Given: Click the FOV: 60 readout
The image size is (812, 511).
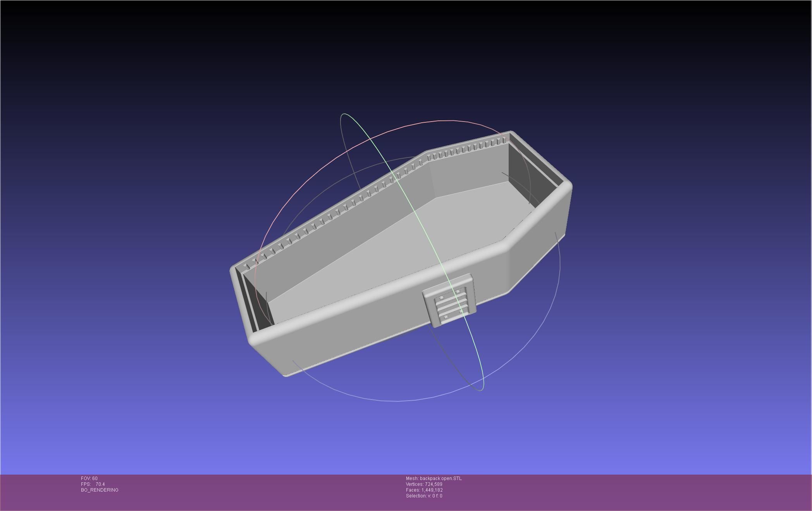Looking at the screenshot, I should click(89, 478).
